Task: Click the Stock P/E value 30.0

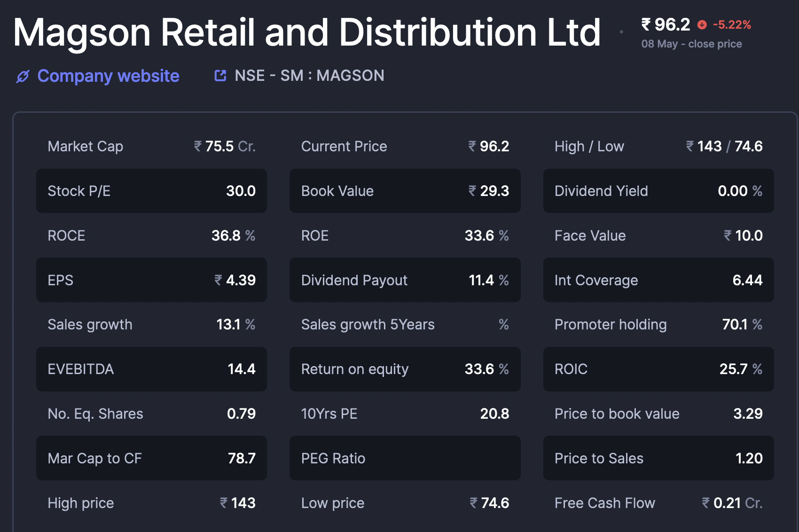Action: 241,191
